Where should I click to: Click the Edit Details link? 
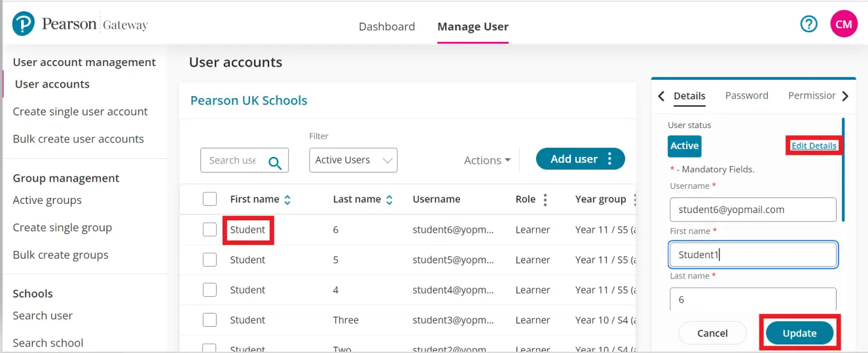[x=814, y=146]
